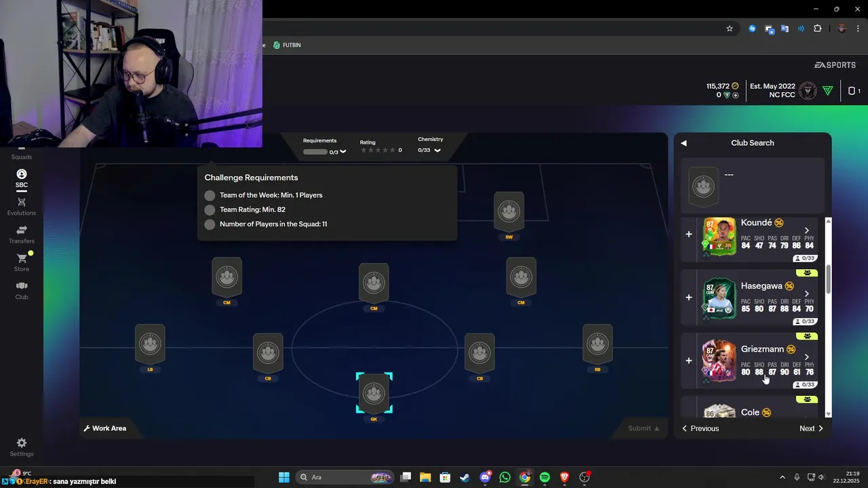Open Chrome profile avatar
This screenshot has width=868, height=488.
tap(842, 28)
